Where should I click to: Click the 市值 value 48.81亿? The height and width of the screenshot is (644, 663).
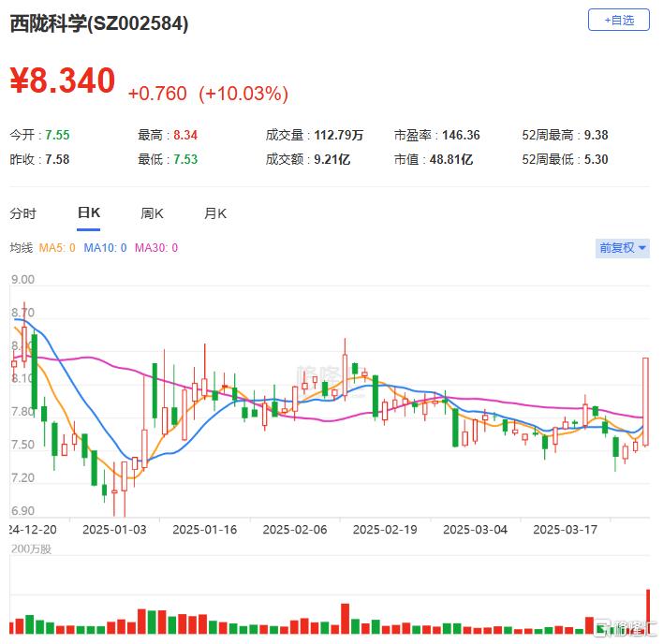(x=451, y=159)
